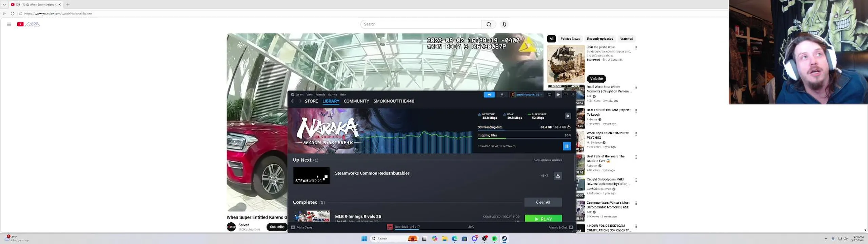Open options for Road Wars video
This screenshot has width=868, height=244.
(636, 87)
